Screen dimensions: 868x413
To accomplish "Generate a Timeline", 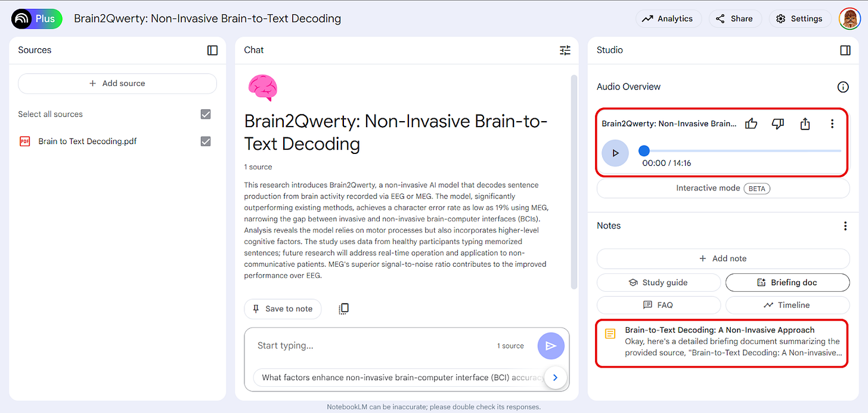I will (x=788, y=305).
